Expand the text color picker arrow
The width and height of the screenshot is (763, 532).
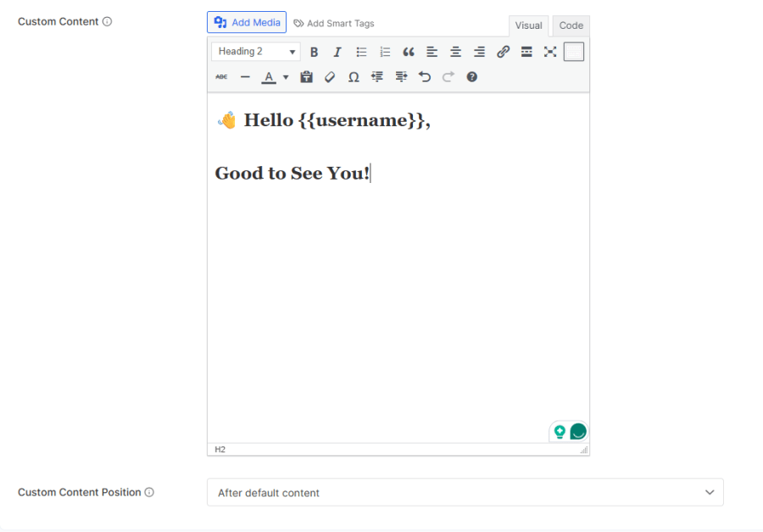pos(286,77)
